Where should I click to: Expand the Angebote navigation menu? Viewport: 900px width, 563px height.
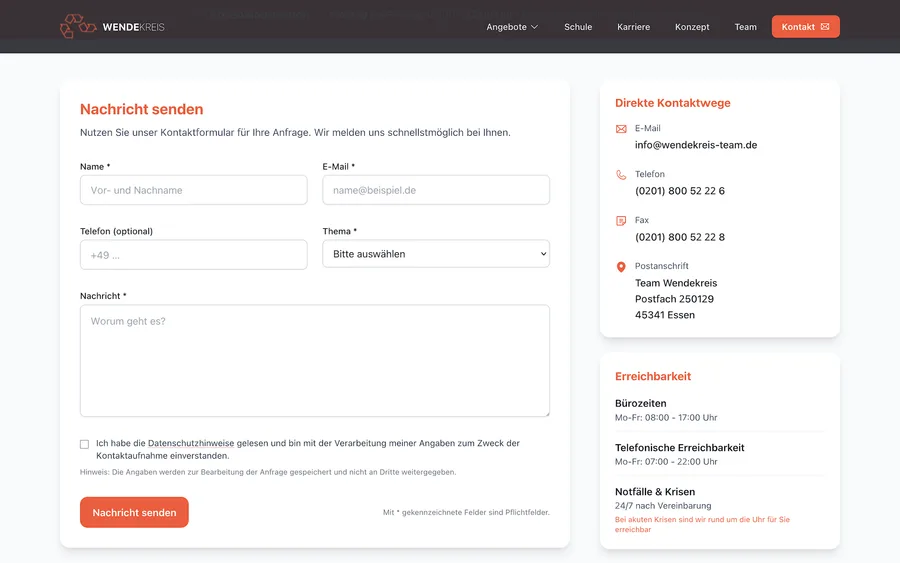512,27
